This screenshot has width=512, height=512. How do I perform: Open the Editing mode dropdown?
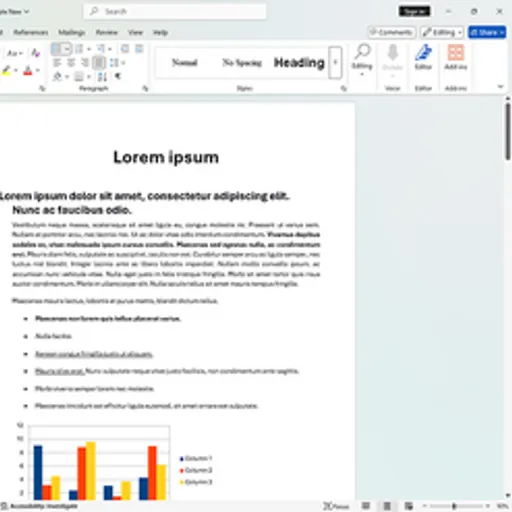point(442,32)
